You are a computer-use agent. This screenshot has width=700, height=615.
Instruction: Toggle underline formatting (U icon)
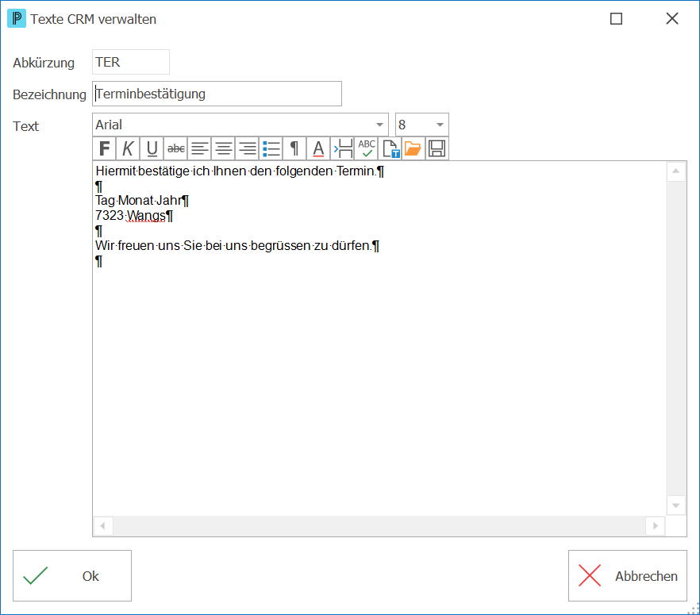click(x=152, y=148)
